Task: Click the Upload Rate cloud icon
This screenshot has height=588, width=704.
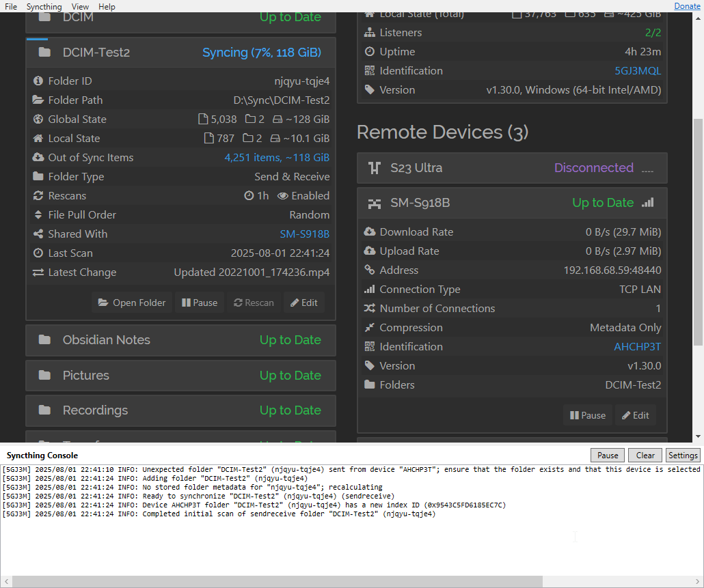Action: click(x=370, y=251)
